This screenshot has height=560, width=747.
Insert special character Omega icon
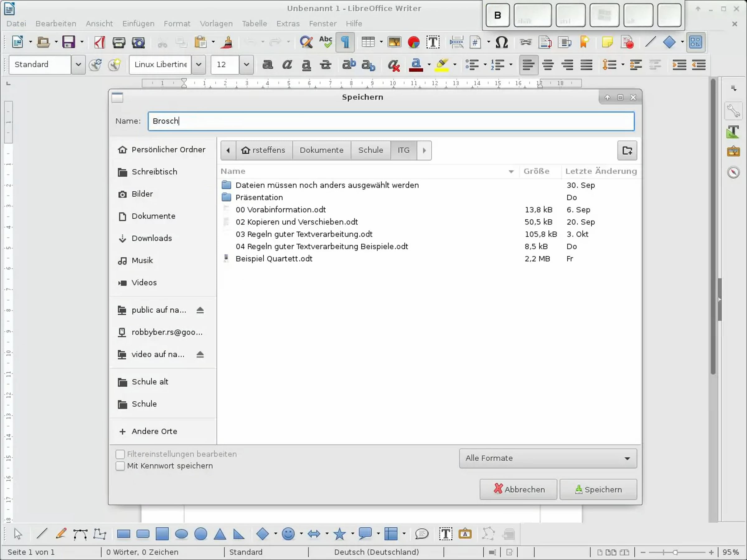501,42
